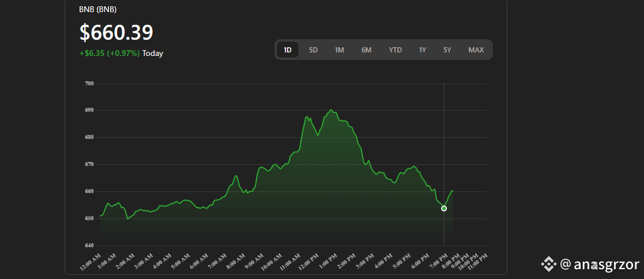The height and width of the screenshot is (279, 644).
Task: Click the Today label
Action: click(153, 54)
